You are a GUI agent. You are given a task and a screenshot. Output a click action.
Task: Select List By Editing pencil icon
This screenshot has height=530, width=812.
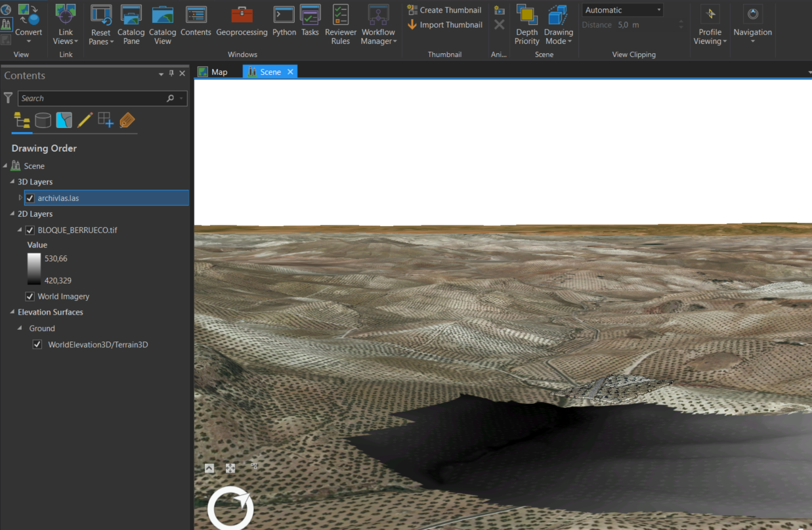coord(85,120)
